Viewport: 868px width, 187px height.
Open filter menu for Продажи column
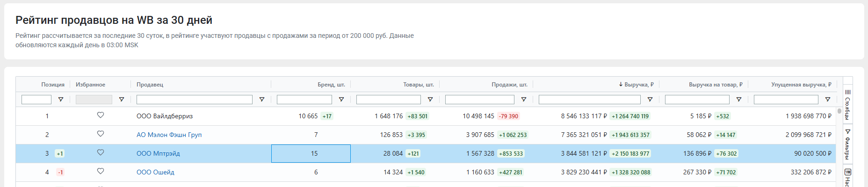tap(523, 100)
